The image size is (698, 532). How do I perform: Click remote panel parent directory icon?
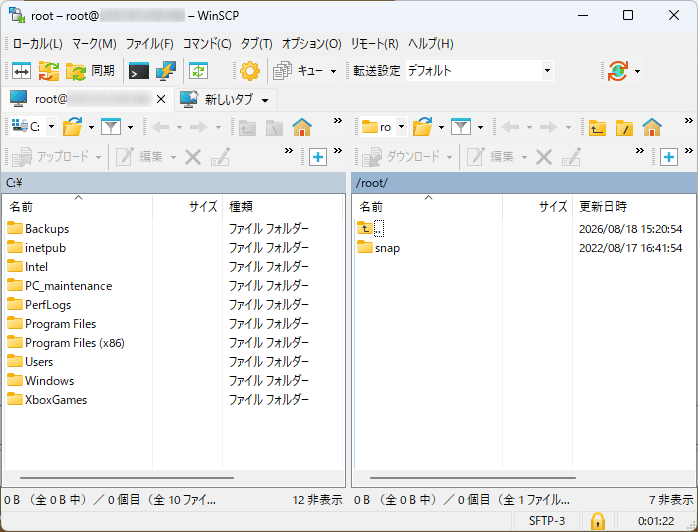tap(597, 128)
